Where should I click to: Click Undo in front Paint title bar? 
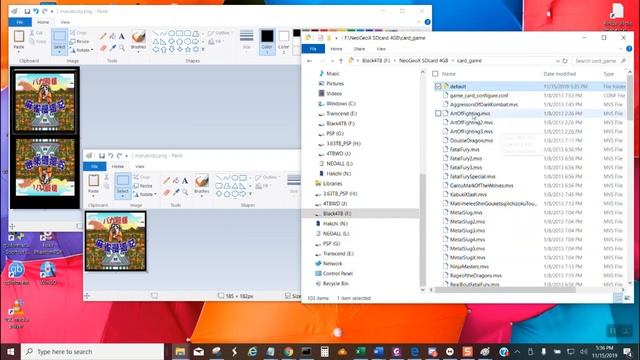[111, 156]
